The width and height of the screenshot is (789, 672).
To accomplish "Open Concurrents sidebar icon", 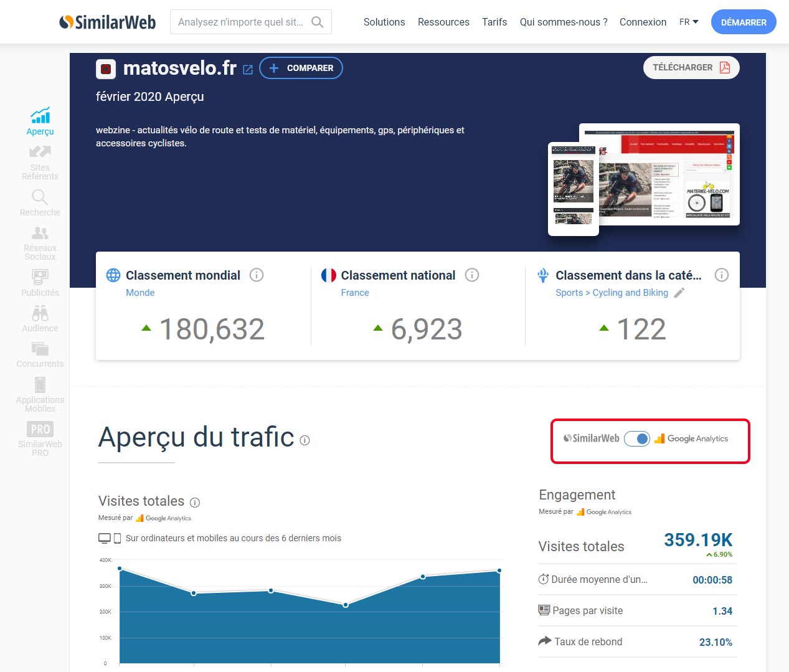I will click(40, 349).
